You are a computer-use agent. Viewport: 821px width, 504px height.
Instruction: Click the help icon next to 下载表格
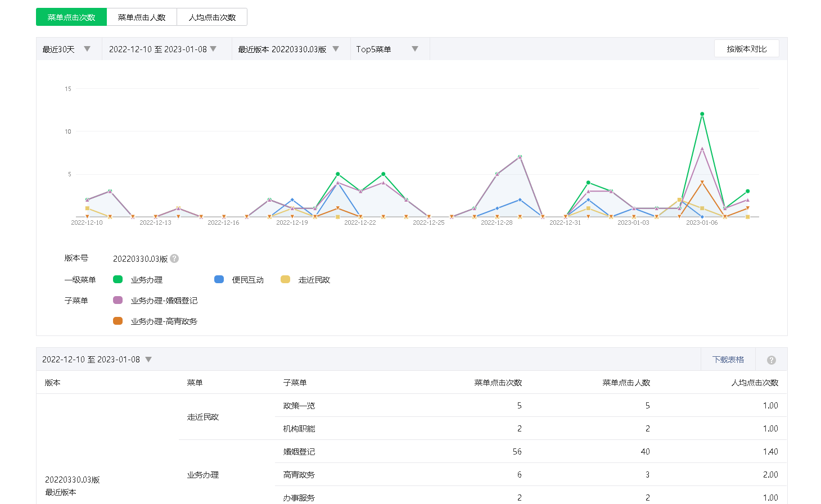771,360
